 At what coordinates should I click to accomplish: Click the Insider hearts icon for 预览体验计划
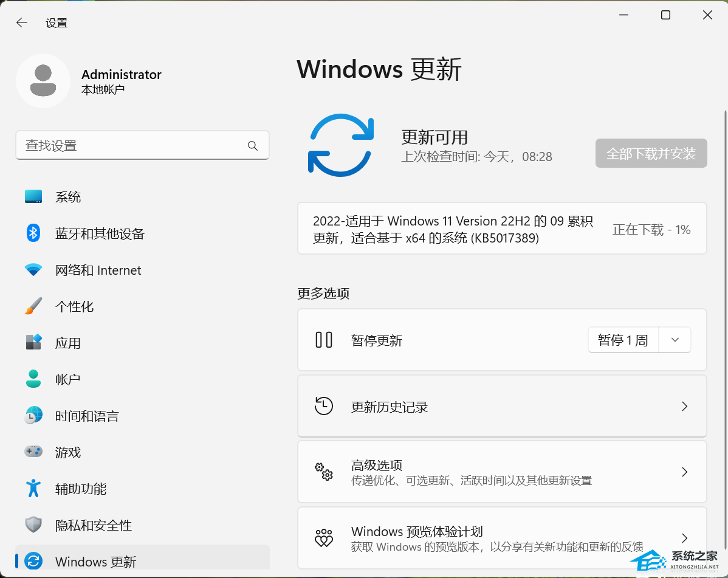(x=324, y=538)
